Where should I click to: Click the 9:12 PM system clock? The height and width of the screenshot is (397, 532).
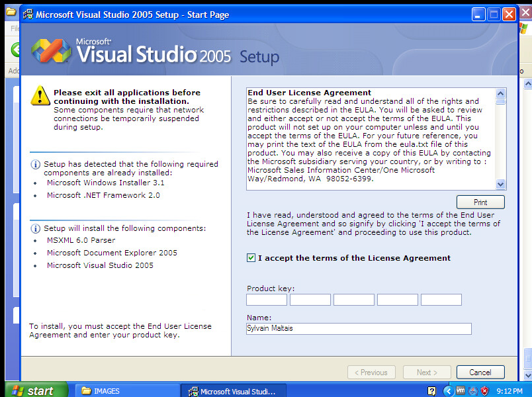coord(510,391)
